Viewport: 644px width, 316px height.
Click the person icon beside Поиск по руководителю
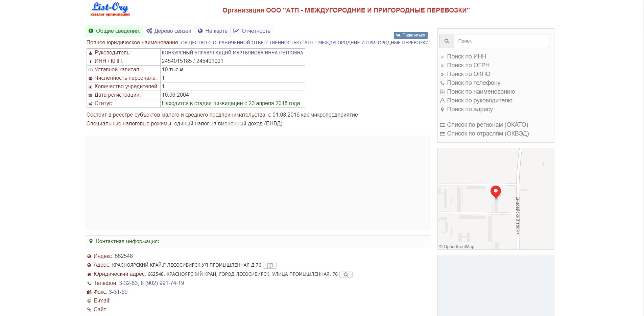click(x=442, y=101)
